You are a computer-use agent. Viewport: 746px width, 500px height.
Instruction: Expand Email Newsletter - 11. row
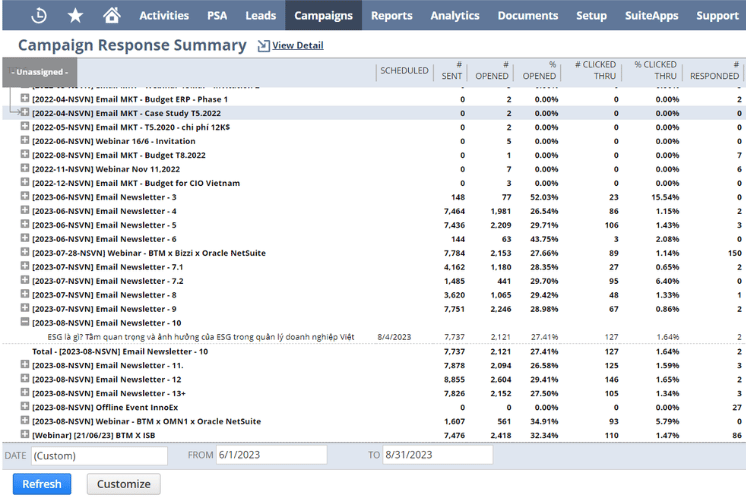25,364
